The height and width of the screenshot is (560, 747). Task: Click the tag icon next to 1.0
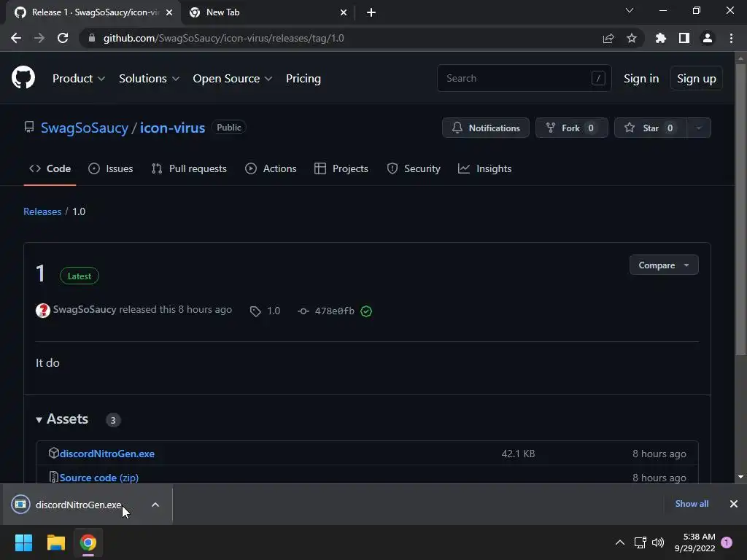click(x=255, y=311)
